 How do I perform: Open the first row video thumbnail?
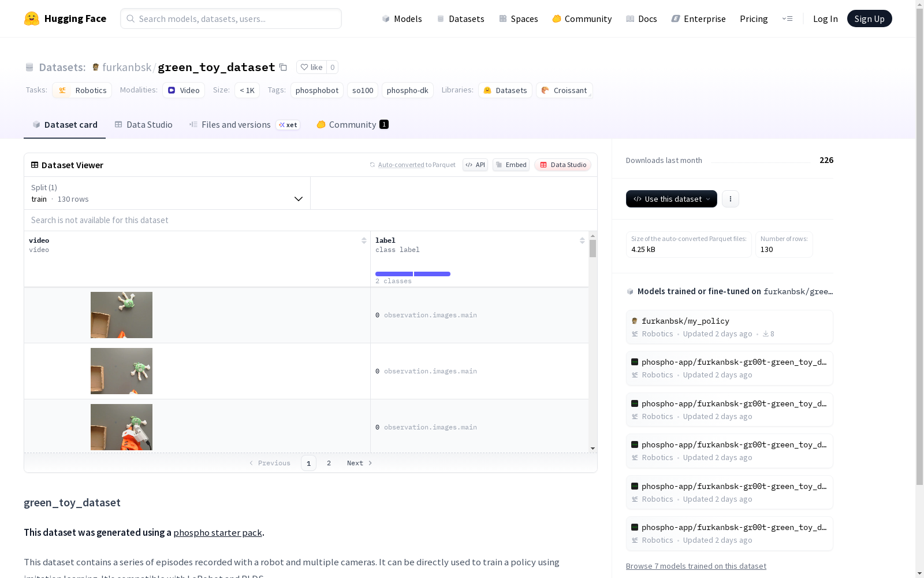[x=121, y=315]
